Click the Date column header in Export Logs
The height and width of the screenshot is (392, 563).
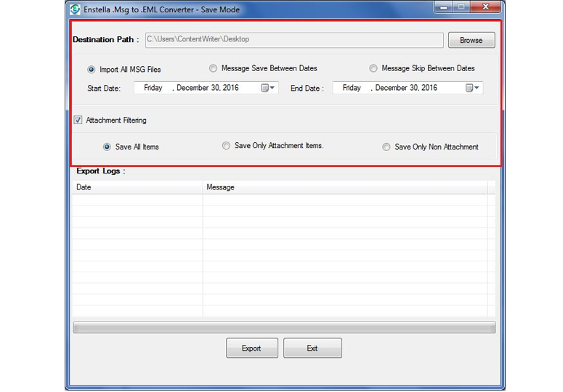point(137,187)
